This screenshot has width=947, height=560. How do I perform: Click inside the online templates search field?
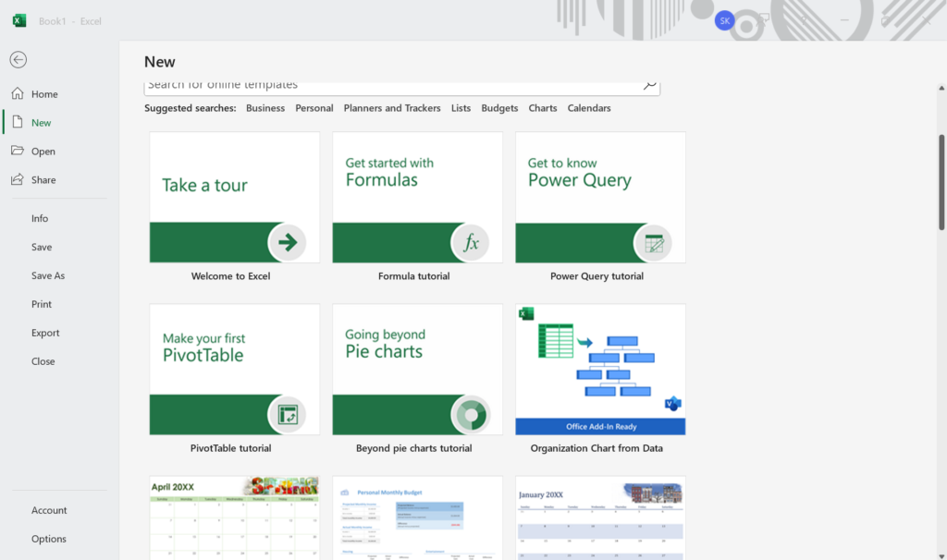coord(370,83)
